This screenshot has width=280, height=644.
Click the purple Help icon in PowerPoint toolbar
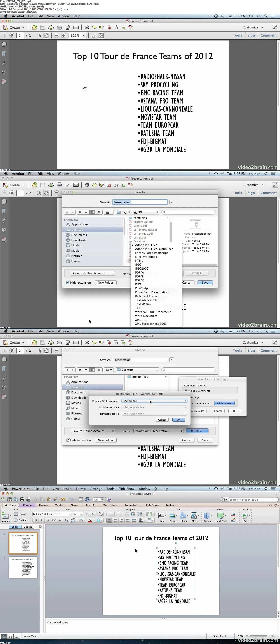point(109,499)
